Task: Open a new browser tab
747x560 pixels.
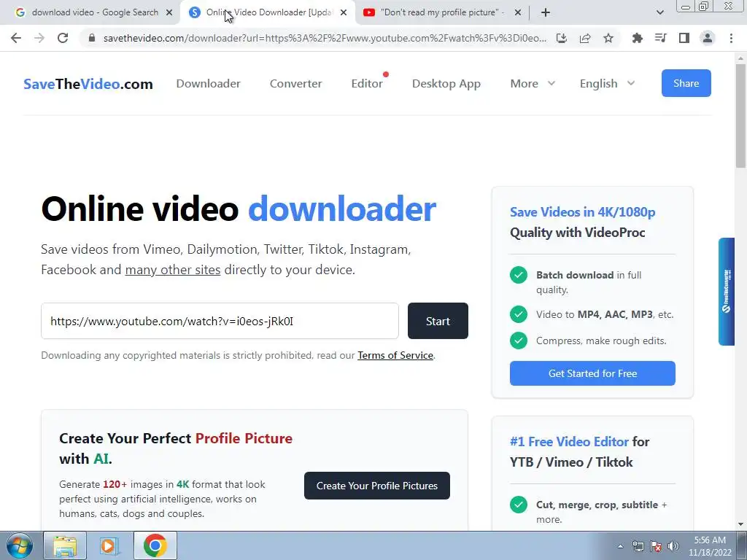Action: pos(546,12)
